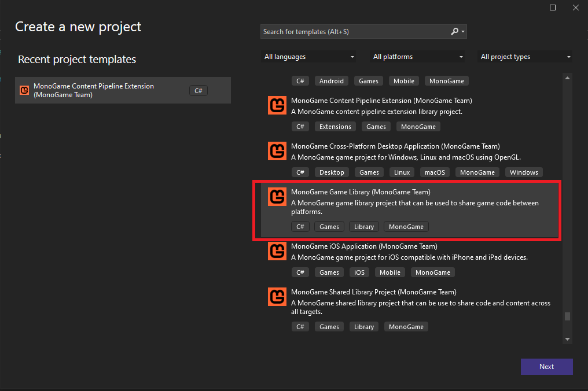
Task: Open the recent MonoGame Content Pipeline Extension template
Action: tap(123, 90)
